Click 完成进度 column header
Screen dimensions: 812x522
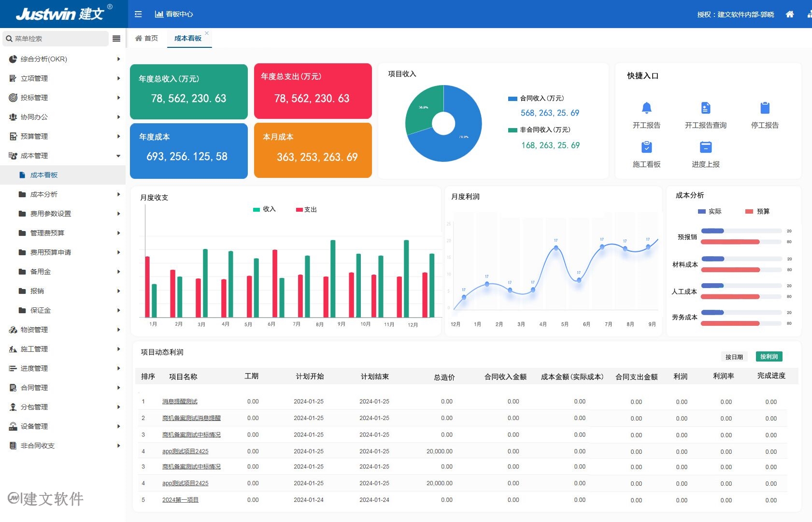coord(771,376)
